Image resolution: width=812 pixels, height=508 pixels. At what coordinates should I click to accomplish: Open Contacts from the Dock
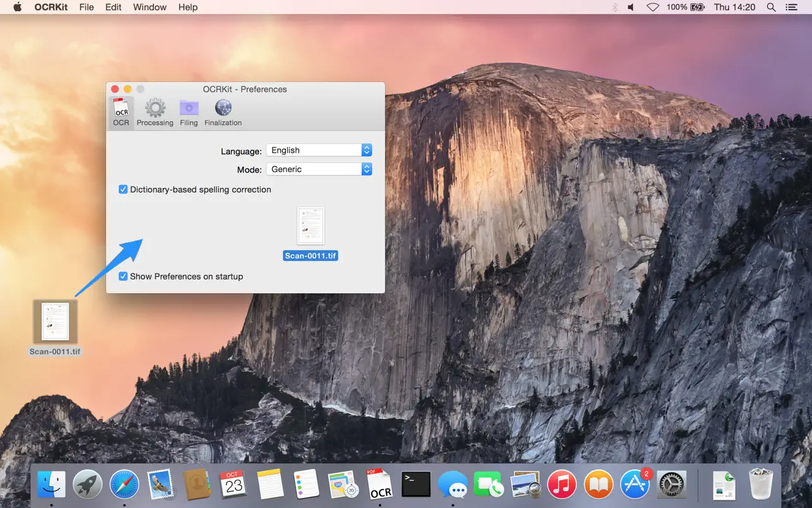(x=198, y=485)
